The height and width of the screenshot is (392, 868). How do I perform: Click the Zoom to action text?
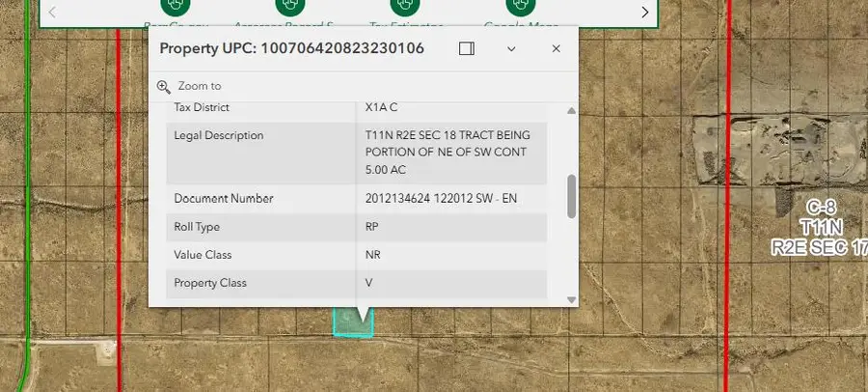200,86
